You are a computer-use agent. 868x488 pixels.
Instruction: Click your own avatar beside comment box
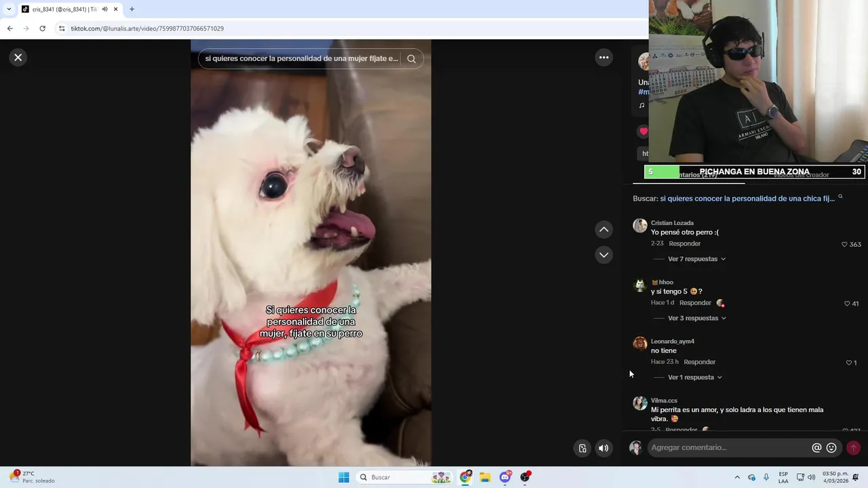click(635, 447)
